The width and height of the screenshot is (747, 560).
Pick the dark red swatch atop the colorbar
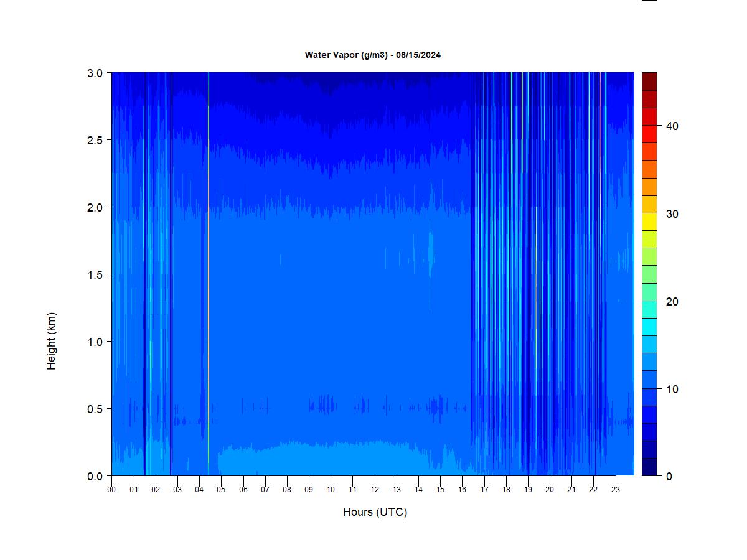pos(649,82)
